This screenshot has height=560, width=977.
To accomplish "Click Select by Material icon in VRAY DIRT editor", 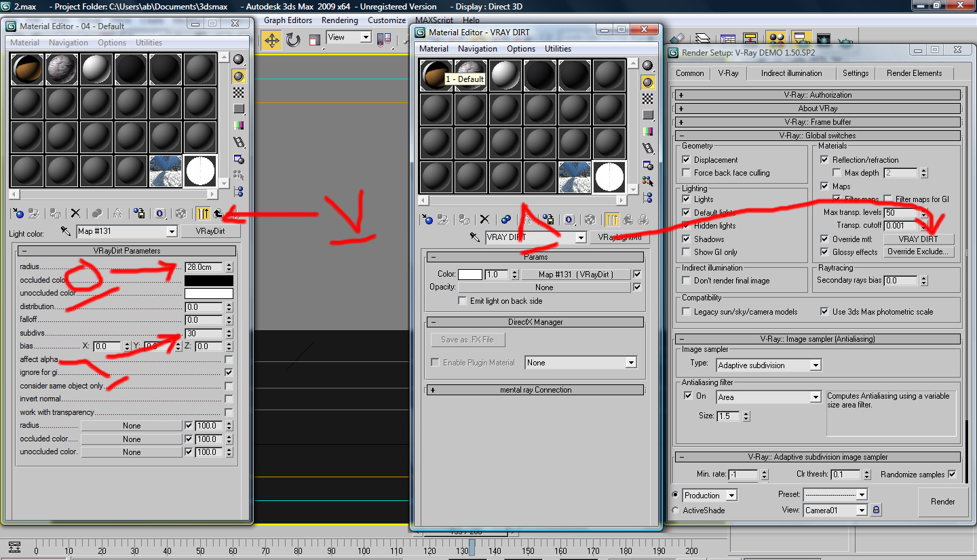I will coord(648,181).
